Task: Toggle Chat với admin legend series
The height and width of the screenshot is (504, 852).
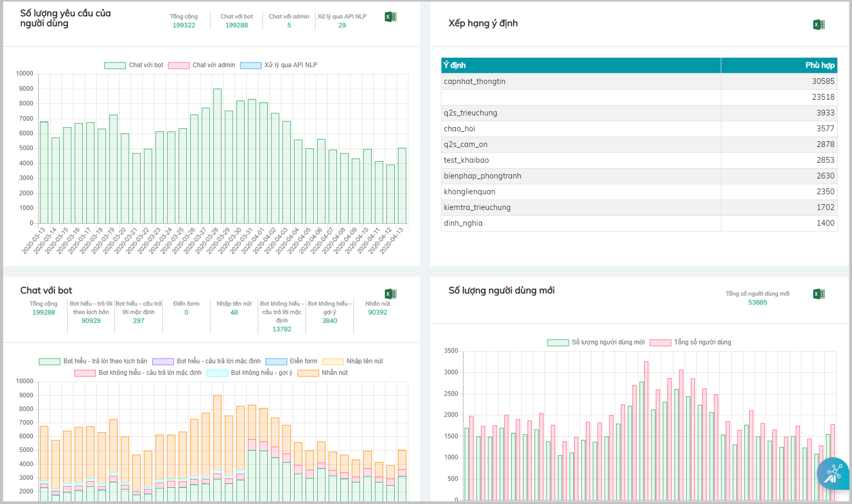Action: pyautogui.click(x=202, y=65)
